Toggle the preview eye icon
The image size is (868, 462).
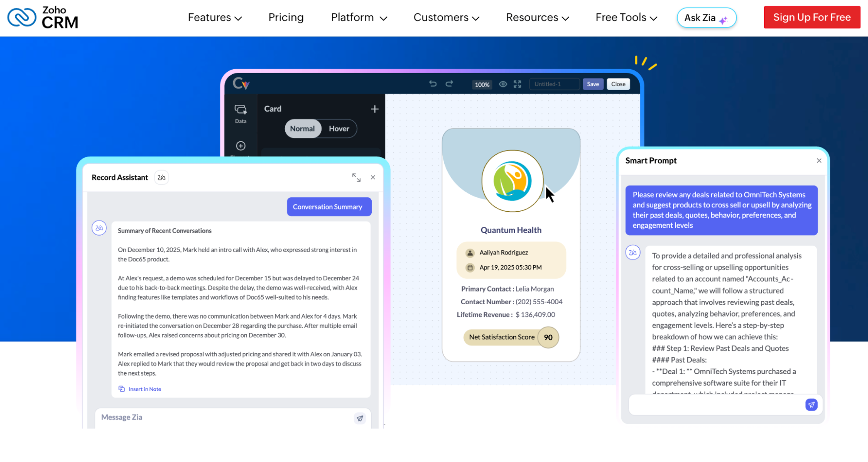[x=502, y=84]
